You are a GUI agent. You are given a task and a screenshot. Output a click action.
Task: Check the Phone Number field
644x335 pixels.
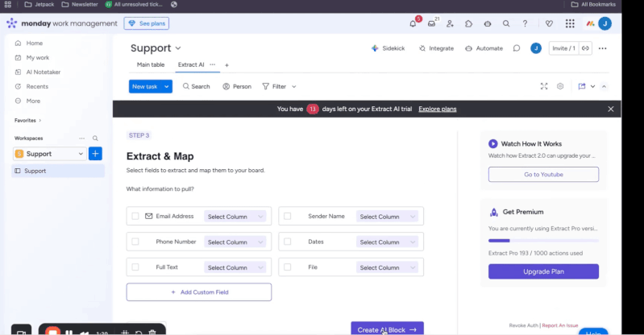click(135, 242)
